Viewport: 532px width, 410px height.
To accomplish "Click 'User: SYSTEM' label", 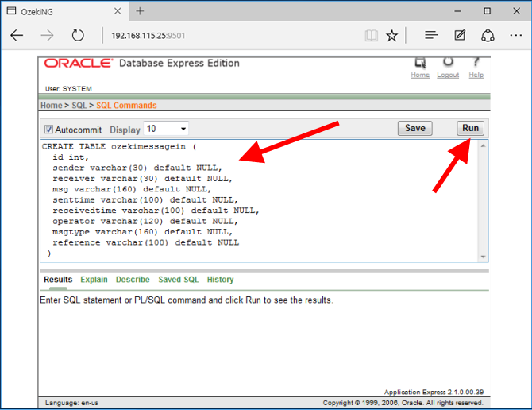I will pos(68,88).
